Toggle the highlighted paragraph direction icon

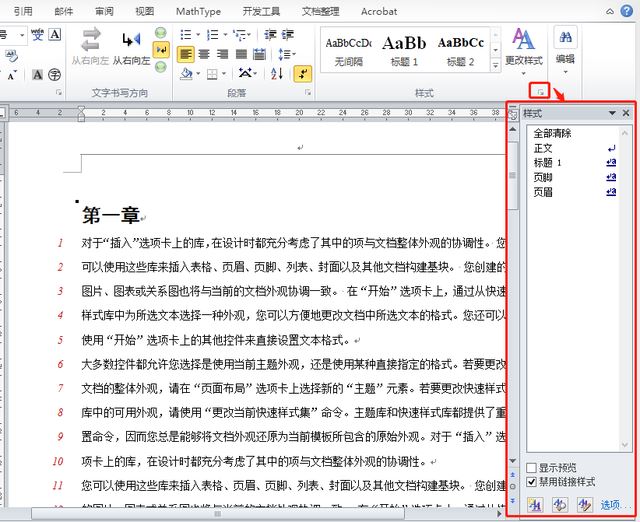[161, 50]
